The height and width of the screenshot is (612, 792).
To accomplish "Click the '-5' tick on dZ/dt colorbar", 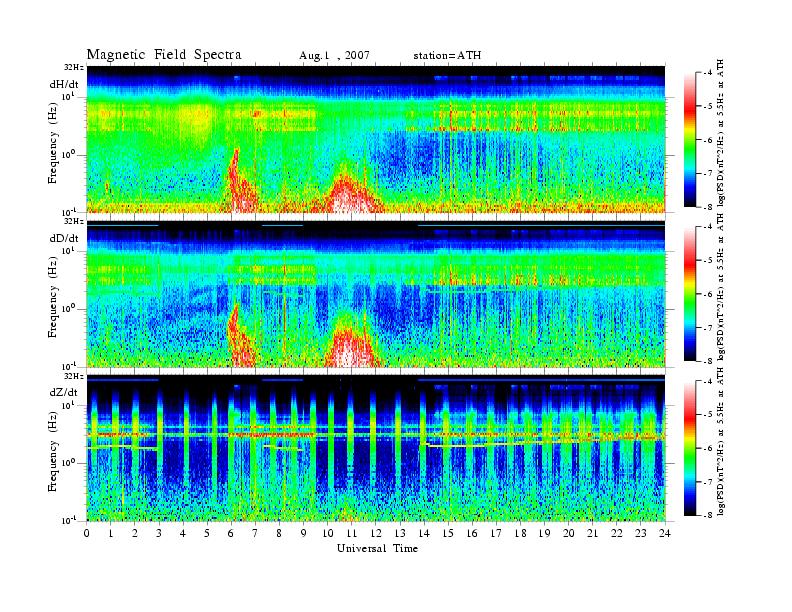I will [x=709, y=414].
